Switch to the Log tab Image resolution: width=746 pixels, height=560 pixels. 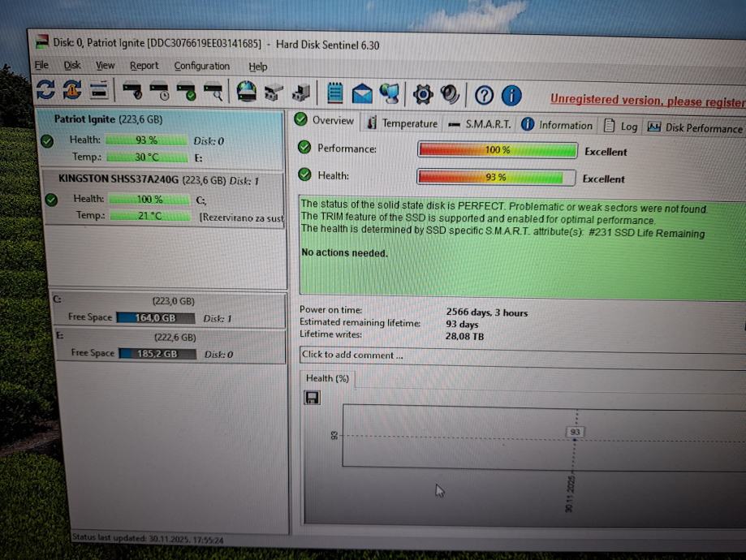tap(620, 126)
